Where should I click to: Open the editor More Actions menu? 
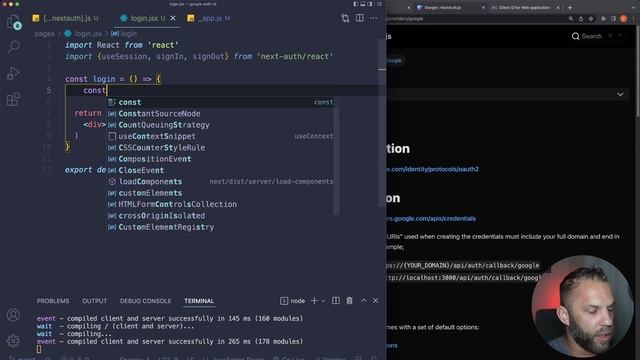coord(373,18)
